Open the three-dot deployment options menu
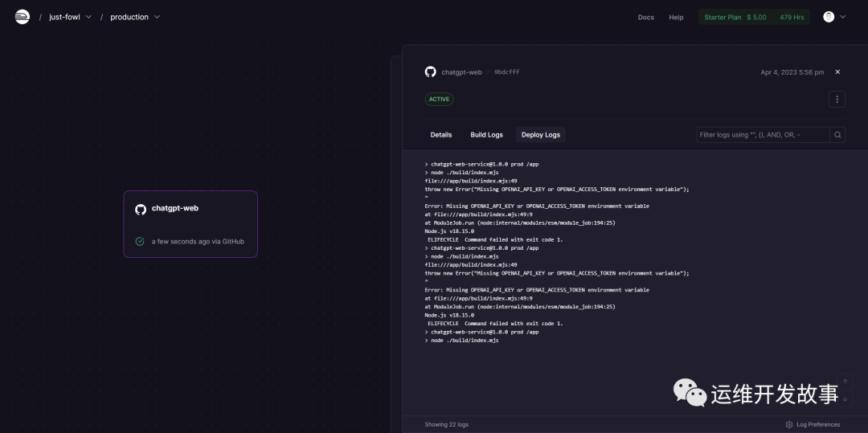The height and width of the screenshot is (433, 868). pos(837,100)
